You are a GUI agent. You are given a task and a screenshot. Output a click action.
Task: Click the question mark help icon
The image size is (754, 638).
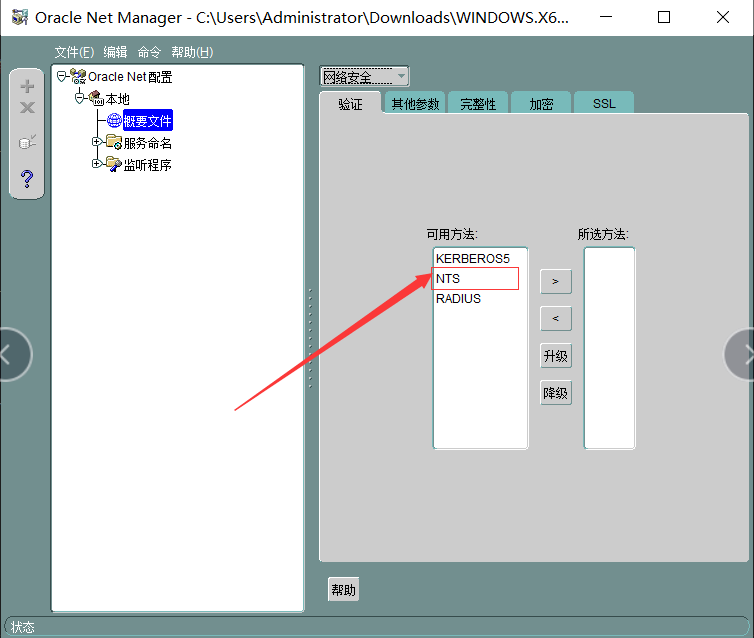pos(27,179)
